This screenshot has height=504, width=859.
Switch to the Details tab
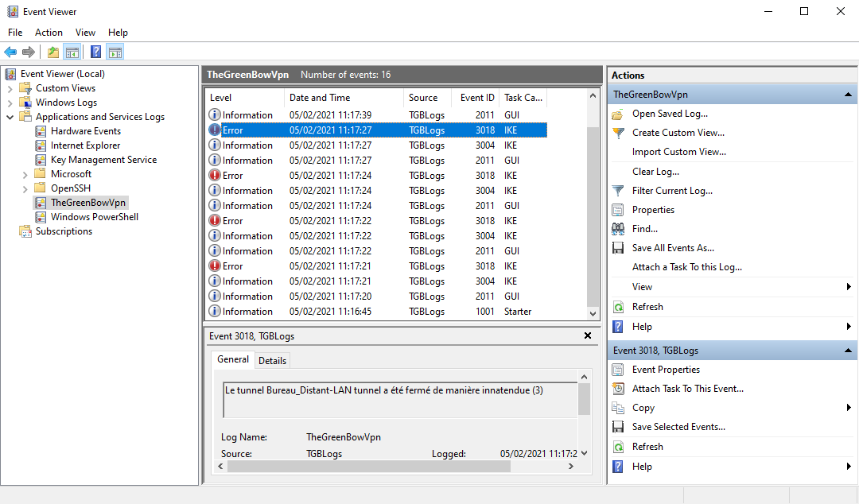(272, 360)
